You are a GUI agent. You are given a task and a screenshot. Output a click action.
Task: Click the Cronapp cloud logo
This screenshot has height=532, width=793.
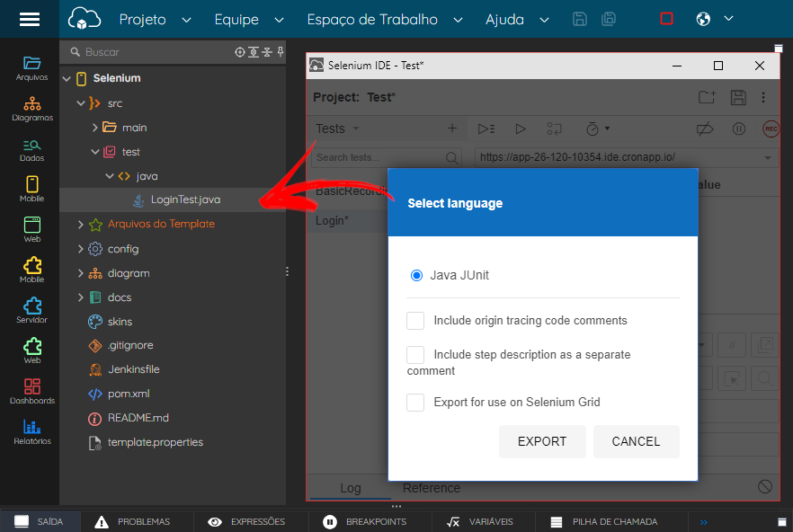[84, 19]
